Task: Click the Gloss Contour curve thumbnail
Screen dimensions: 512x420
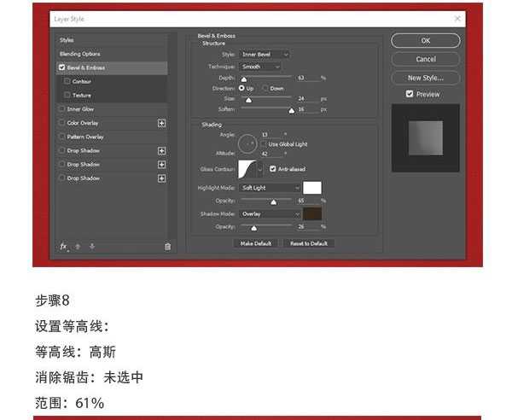Action: 247,169
